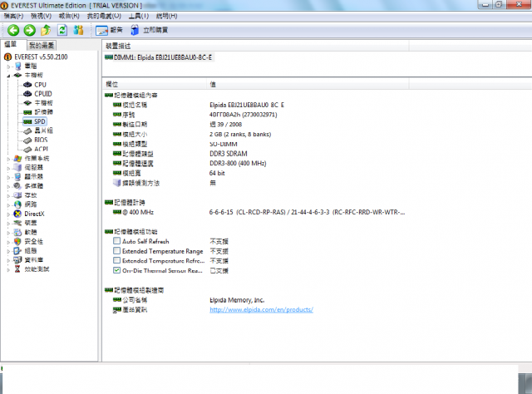
Task: Switch to the second sidebar tab
Action: [x=42, y=45]
